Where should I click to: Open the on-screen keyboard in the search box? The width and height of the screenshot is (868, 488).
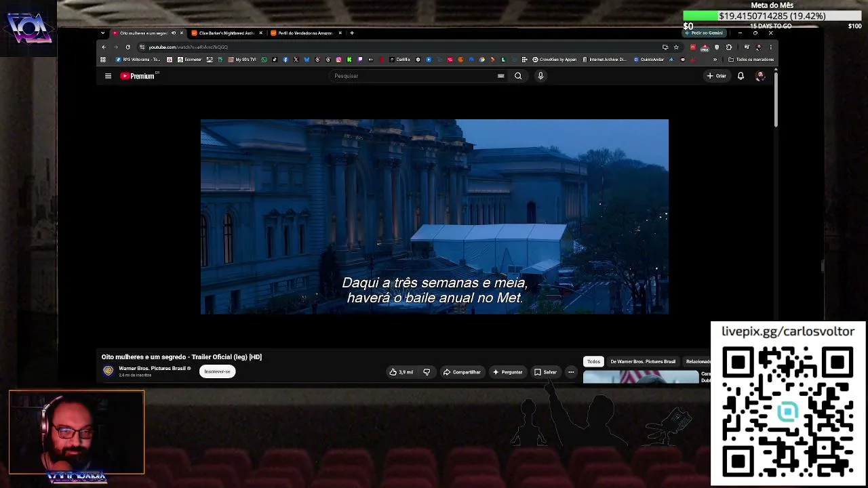[x=501, y=76]
